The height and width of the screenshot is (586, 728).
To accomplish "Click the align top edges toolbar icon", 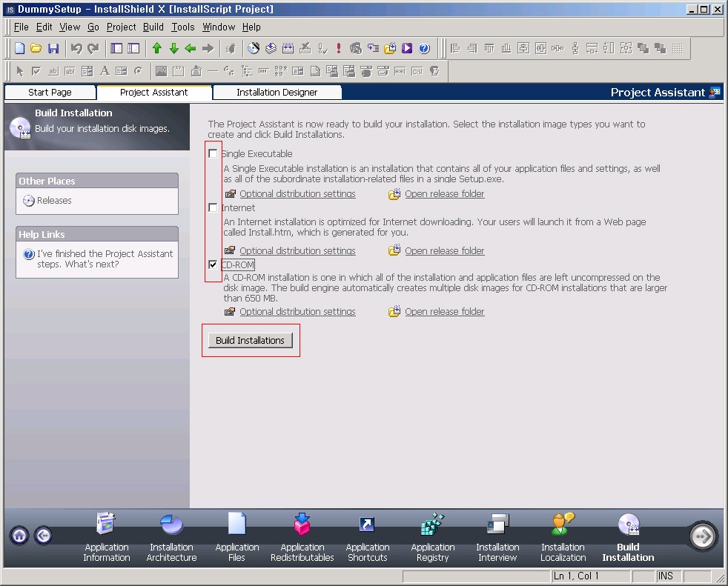I will pos(489,48).
